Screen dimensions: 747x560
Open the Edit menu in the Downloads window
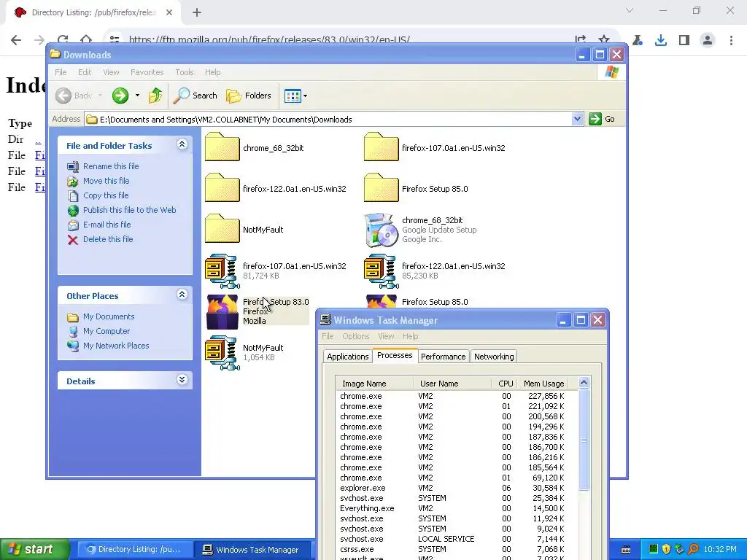85,72
